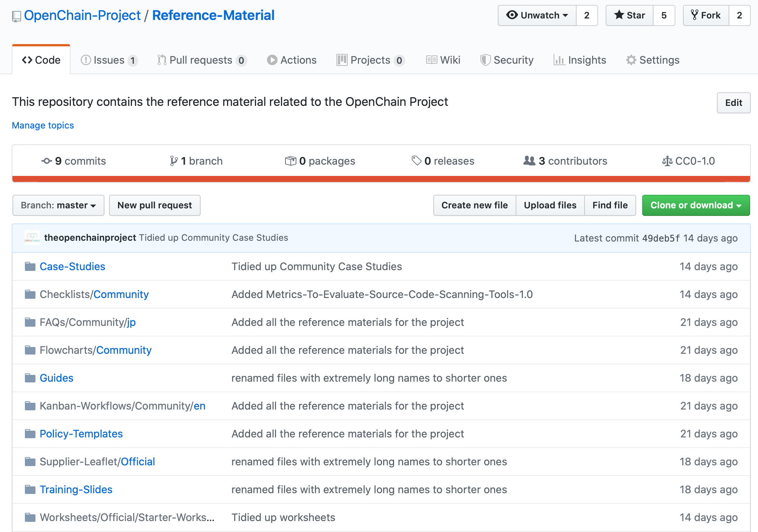Click the commits history icon

[x=47, y=161]
